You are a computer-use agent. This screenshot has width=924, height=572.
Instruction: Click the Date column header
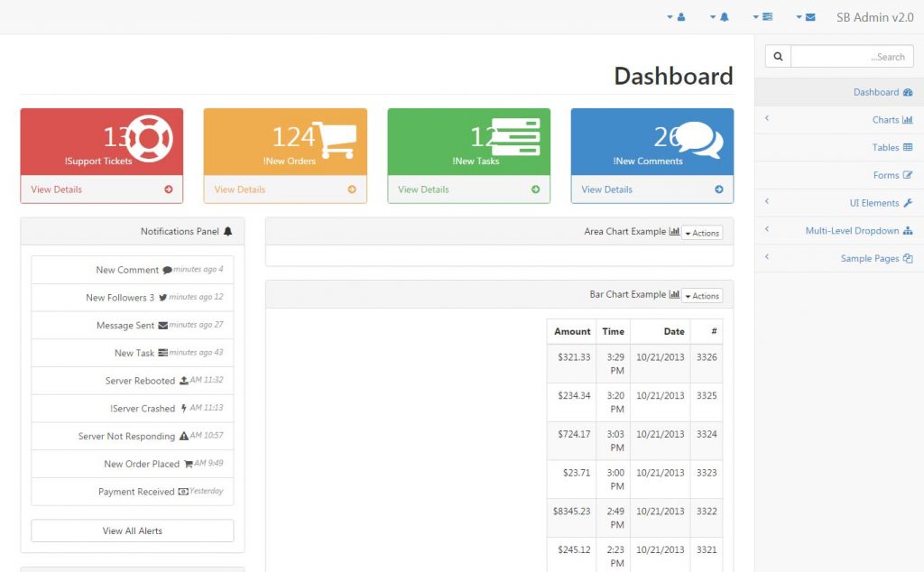click(661, 332)
